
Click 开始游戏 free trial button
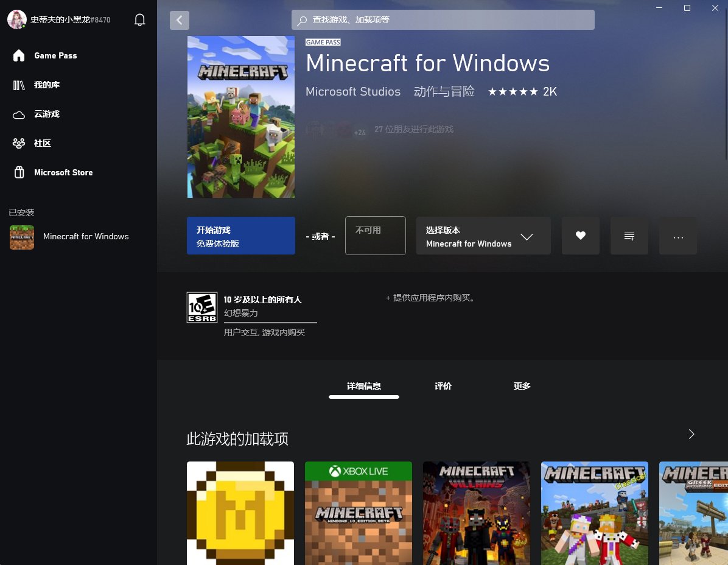pyautogui.click(x=241, y=236)
